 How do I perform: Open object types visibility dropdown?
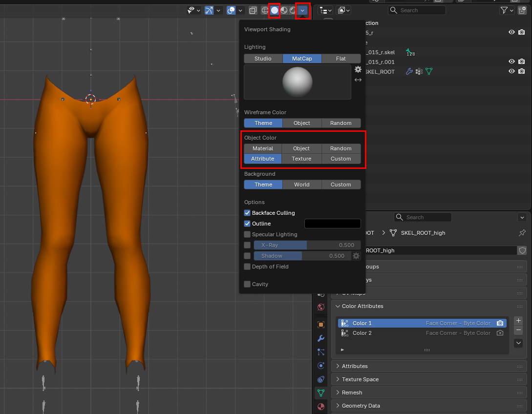(194, 11)
